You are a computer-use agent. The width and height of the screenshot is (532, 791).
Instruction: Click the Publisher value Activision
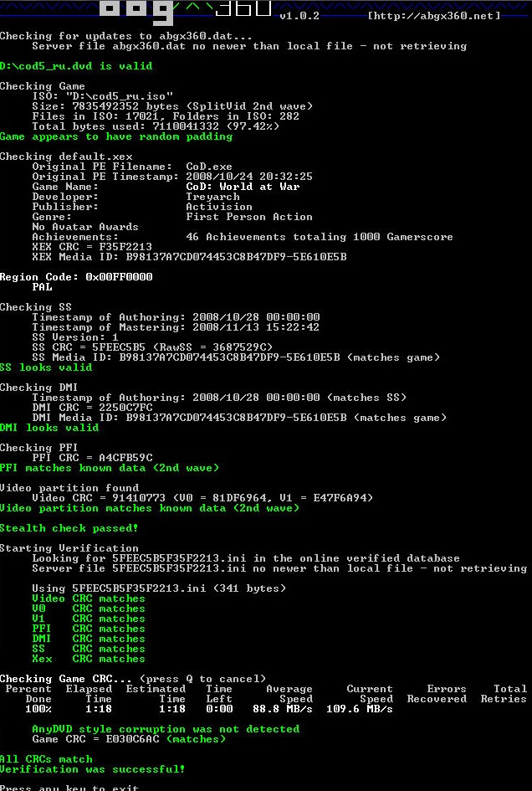pos(219,207)
